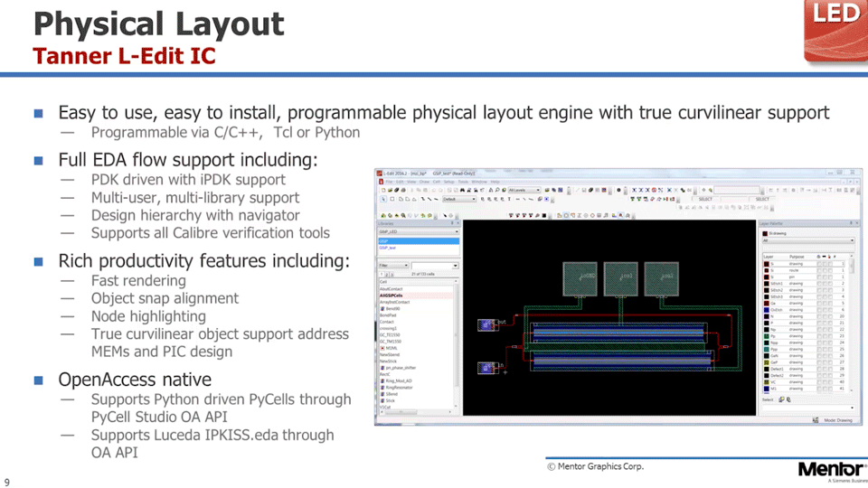Switch to page tab 2 in cell list
The width and height of the screenshot is (868, 488).
387,275
